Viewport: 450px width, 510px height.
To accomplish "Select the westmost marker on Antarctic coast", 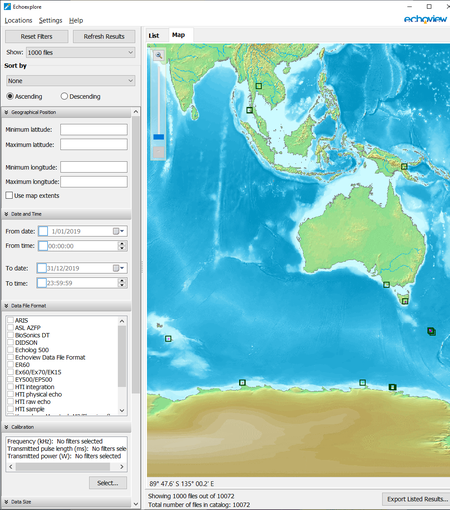I will (x=242, y=383).
